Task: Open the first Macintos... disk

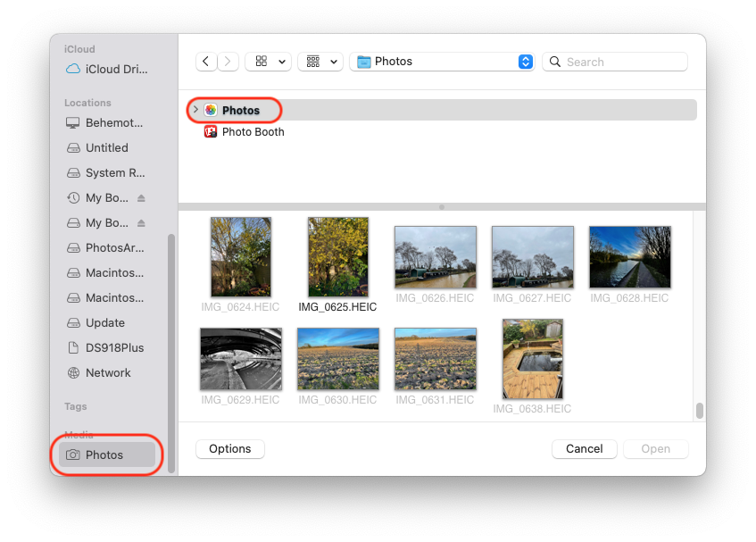Action: pyautogui.click(x=106, y=273)
